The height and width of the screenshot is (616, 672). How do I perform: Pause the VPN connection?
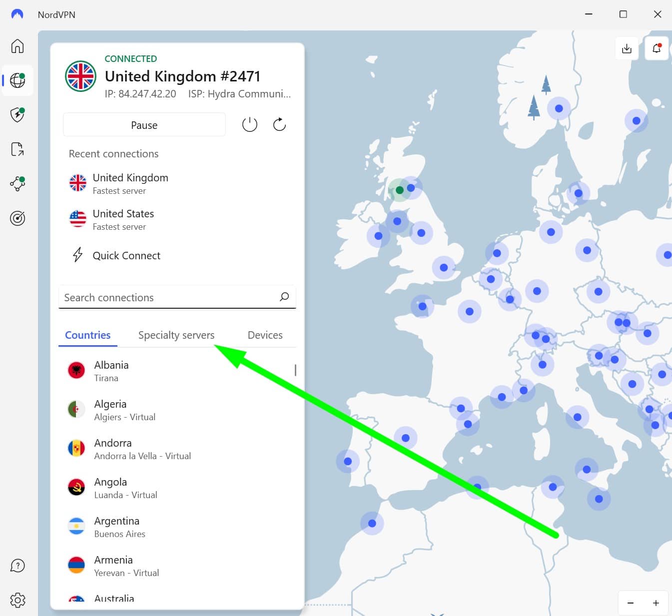pos(144,125)
